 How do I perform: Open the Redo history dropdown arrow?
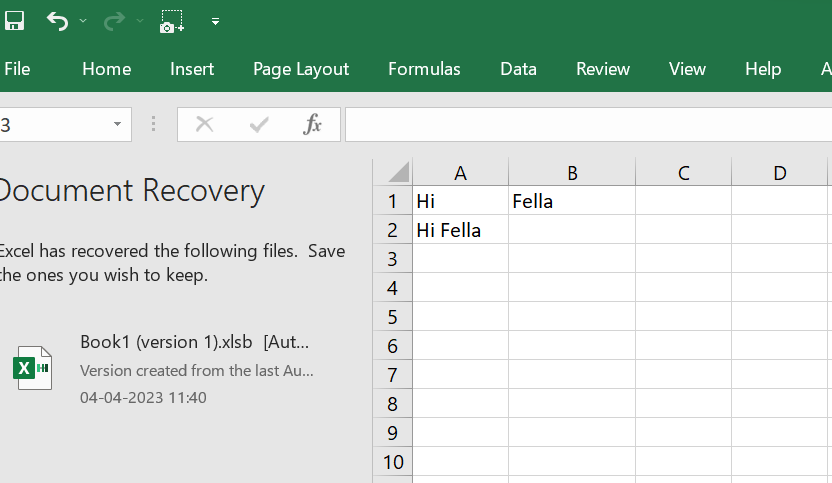[x=140, y=21]
